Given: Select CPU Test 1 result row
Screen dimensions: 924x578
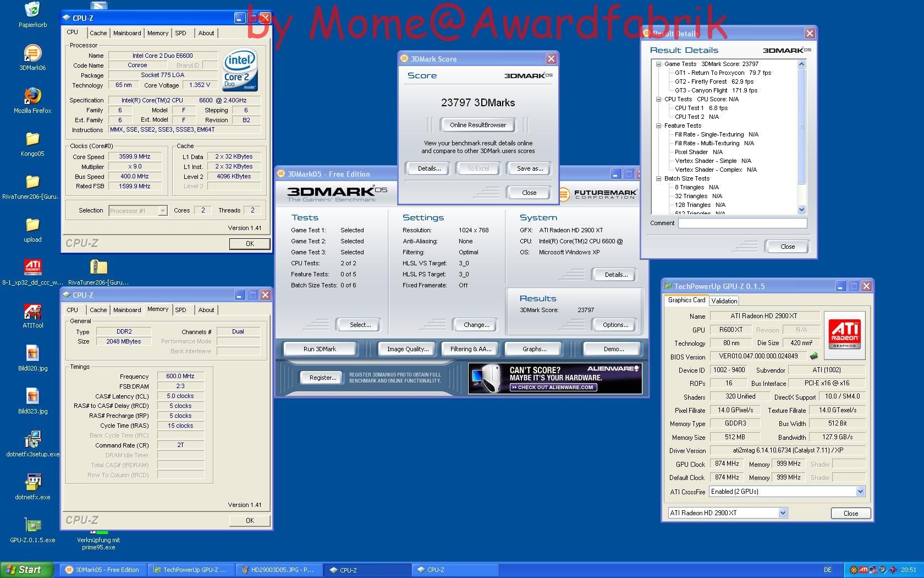Looking at the screenshot, I should [x=701, y=108].
